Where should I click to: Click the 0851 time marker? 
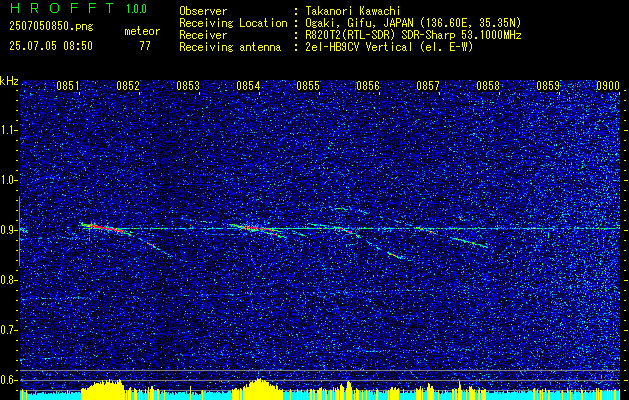pyautogui.click(x=68, y=86)
